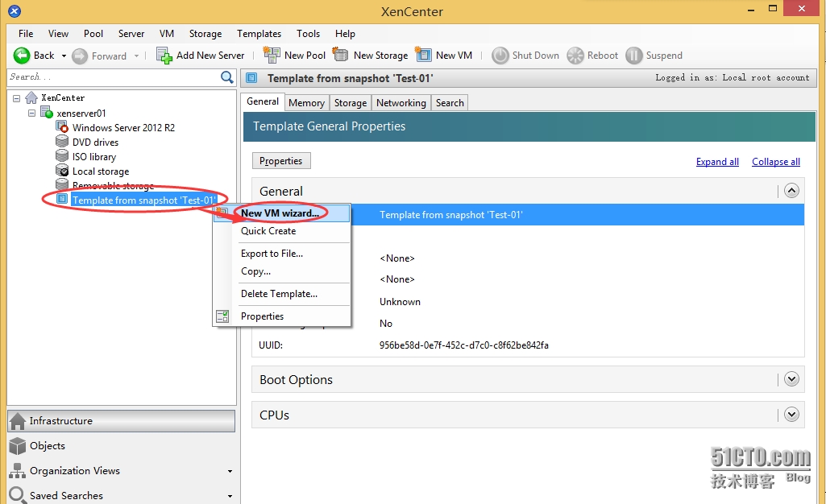Click the Reboot icon
The image size is (826, 504).
point(575,56)
